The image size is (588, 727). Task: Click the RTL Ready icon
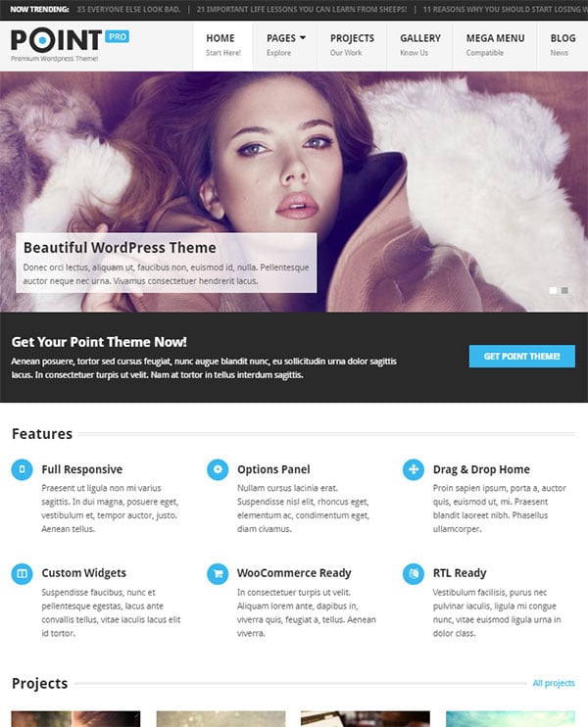coord(414,573)
